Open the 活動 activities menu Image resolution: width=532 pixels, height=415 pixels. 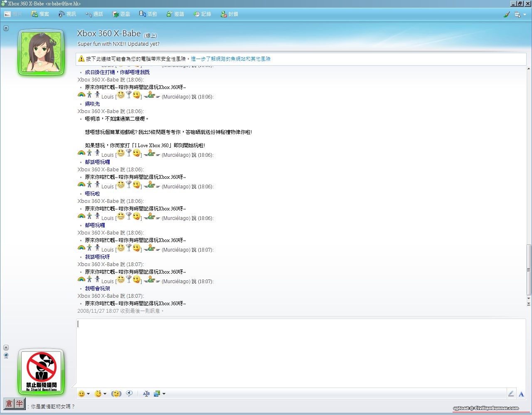click(x=148, y=14)
